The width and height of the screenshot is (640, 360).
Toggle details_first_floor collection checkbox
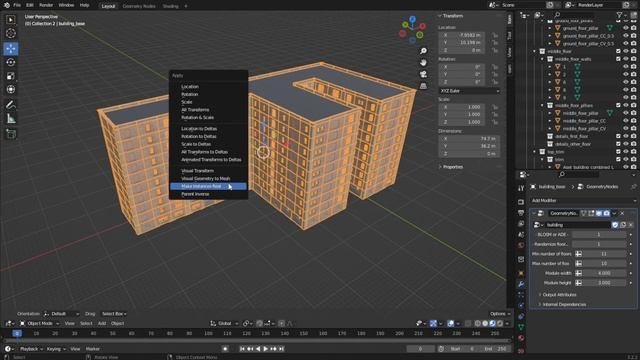618,136
